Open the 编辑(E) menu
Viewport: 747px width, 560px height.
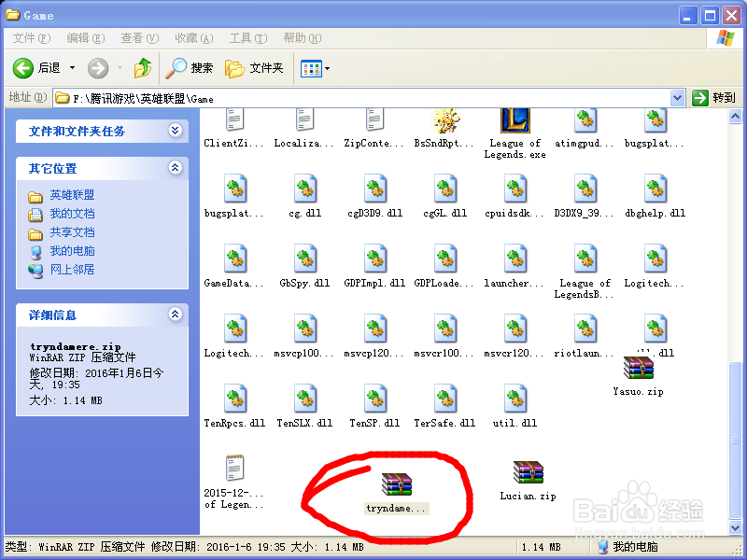pos(86,38)
